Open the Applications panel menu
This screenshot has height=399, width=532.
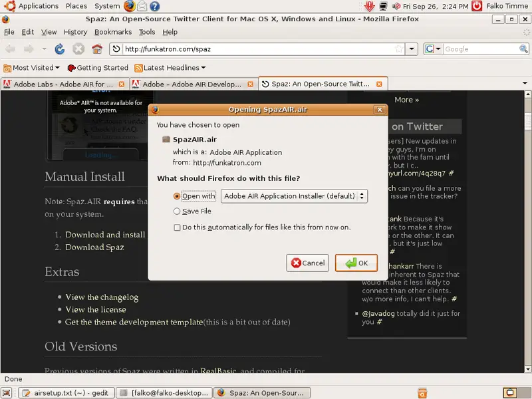tap(39, 6)
